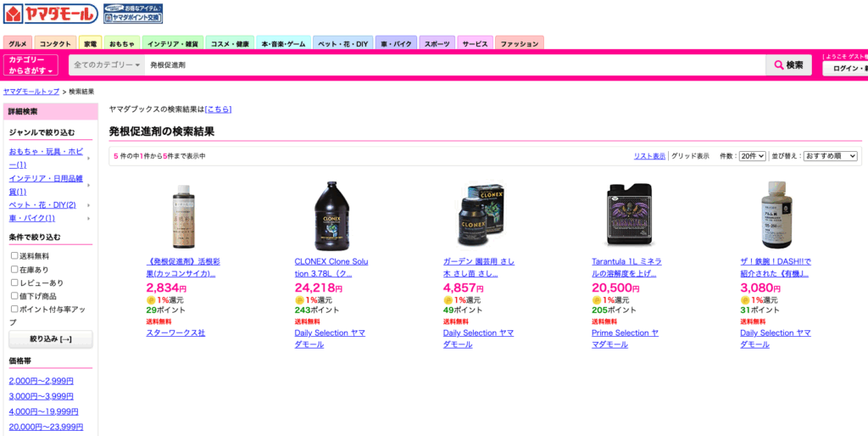Click point coin icon beside 2,834円 item
Image resolution: width=868 pixels, height=436 pixels.
point(151,299)
